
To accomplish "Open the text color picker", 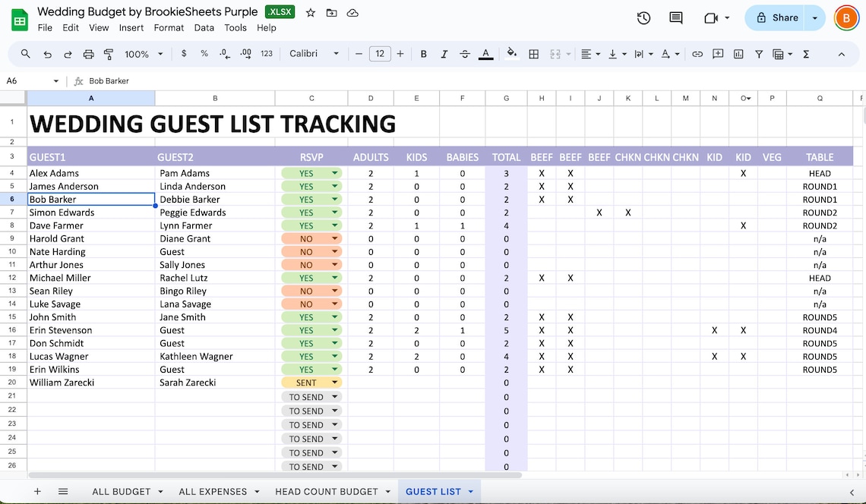I will click(486, 54).
